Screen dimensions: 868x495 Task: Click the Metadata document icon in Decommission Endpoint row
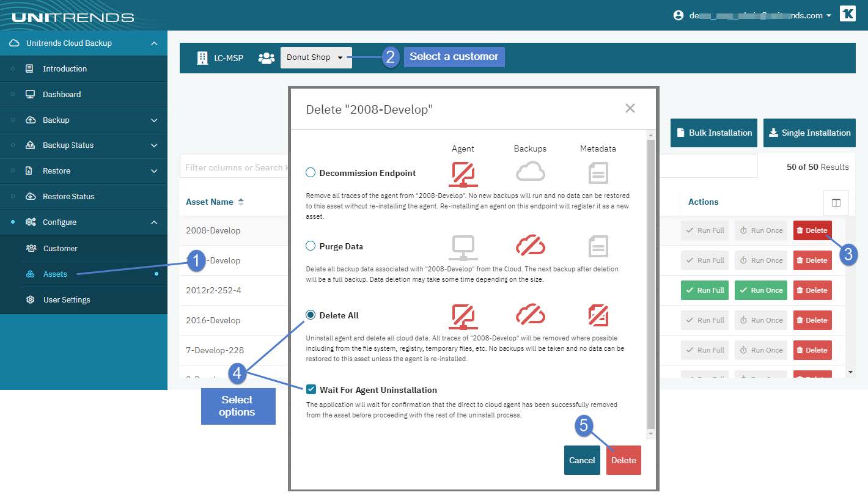598,174
